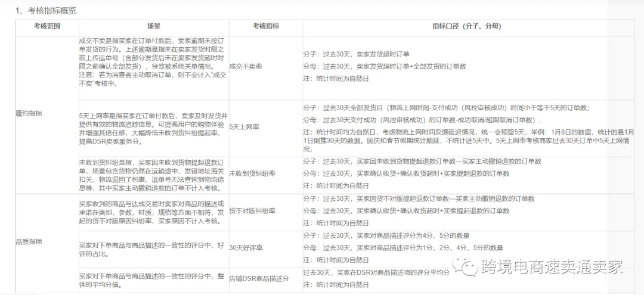The height and width of the screenshot is (295, 644).
Task: Click line '分母：过去30天，卖家发货超时订单+全部发货的订单数'
Action: (x=385, y=67)
